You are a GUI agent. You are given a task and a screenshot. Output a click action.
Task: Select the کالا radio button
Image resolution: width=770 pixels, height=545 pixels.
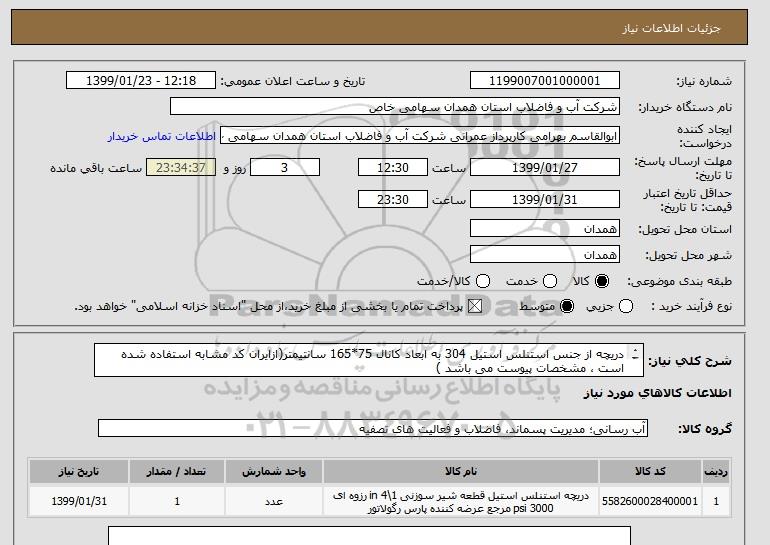coord(602,281)
